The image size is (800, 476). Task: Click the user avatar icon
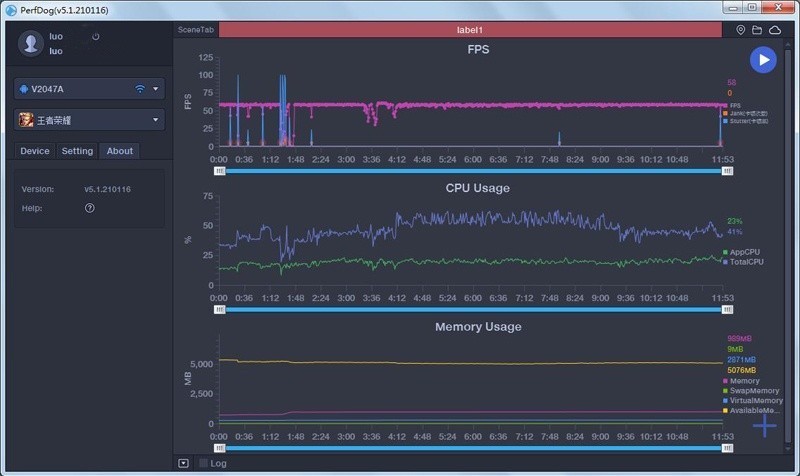coord(32,43)
